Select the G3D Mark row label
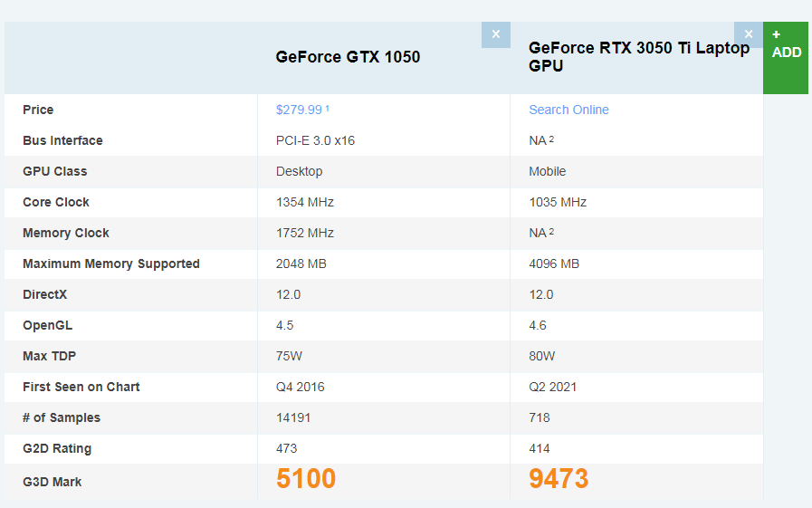812x508 pixels. (53, 482)
